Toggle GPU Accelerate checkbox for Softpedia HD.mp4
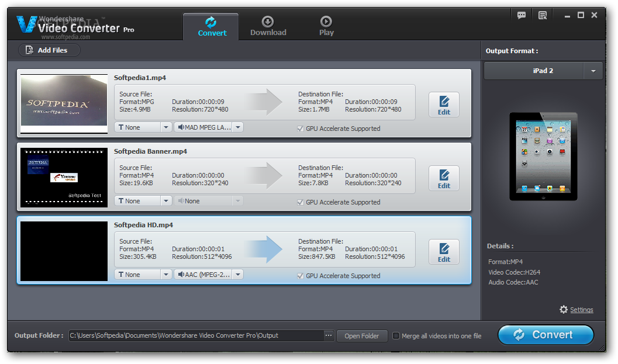Screen dimensions: 618x364 click(301, 276)
